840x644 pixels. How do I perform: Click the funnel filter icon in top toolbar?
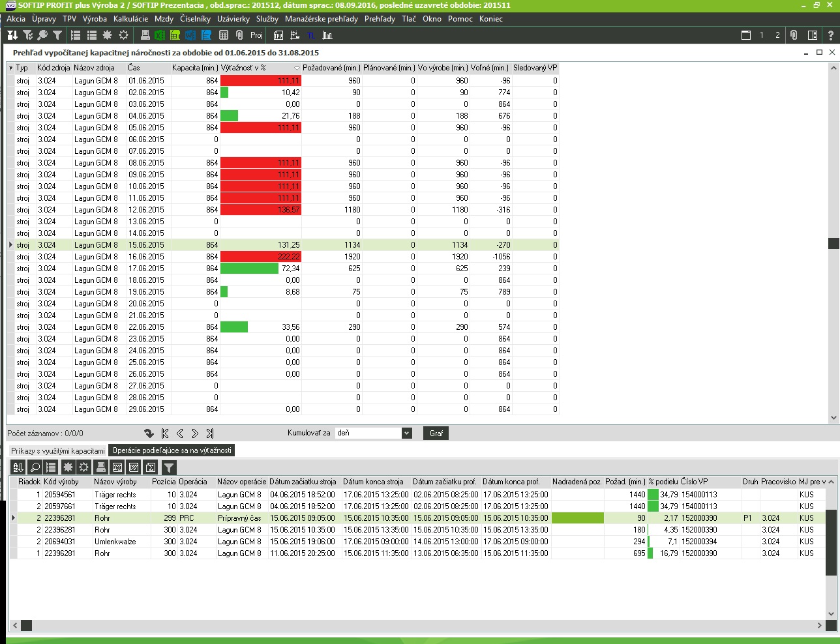57,35
